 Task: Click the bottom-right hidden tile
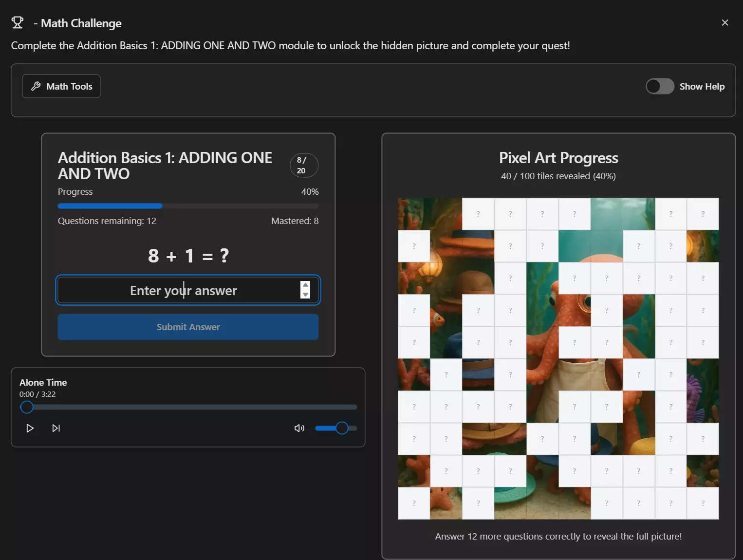tap(703, 504)
